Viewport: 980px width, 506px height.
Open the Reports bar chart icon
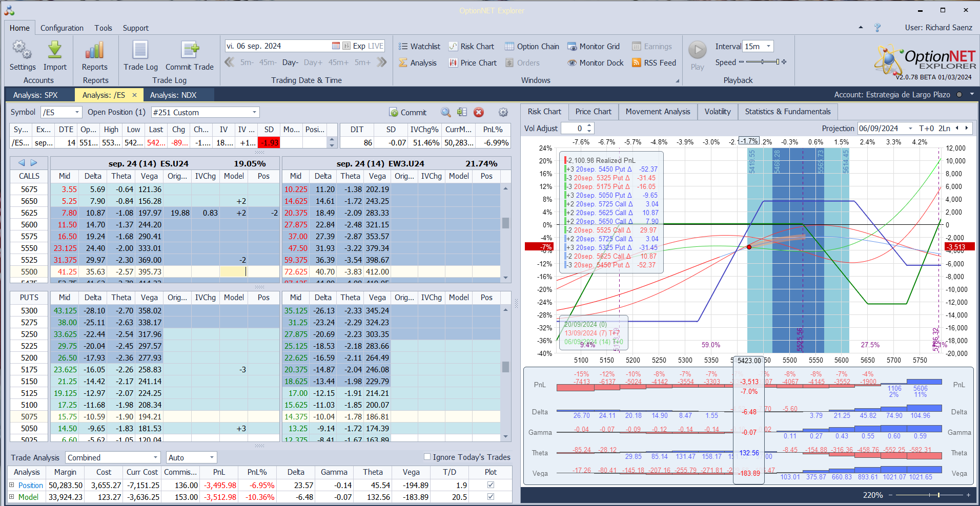point(95,50)
